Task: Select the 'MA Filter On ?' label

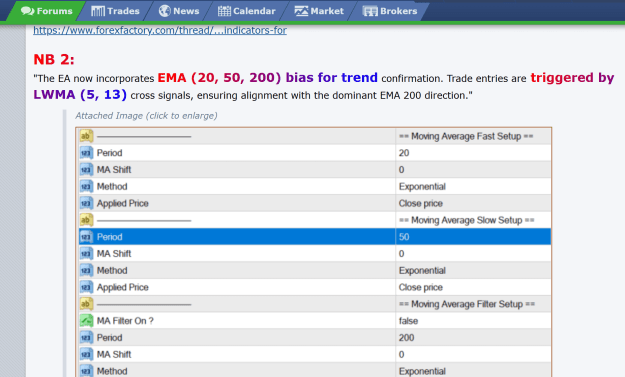Action: (x=125, y=321)
